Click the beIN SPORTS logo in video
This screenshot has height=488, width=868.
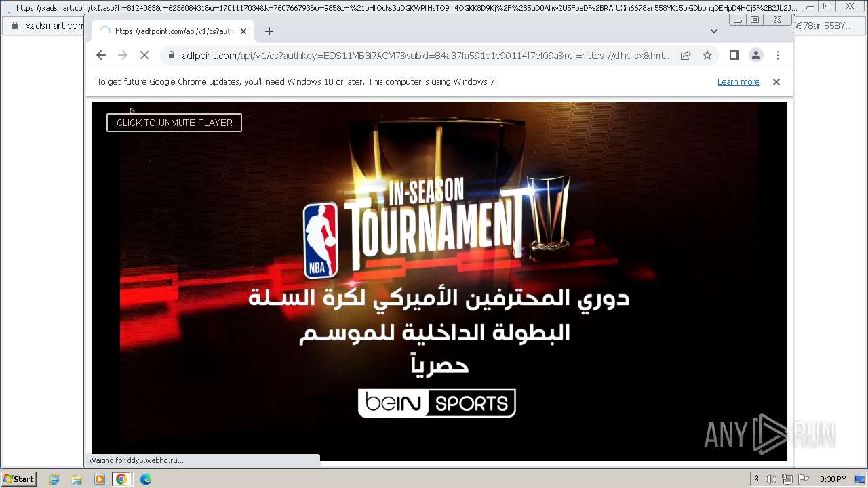coord(437,403)
